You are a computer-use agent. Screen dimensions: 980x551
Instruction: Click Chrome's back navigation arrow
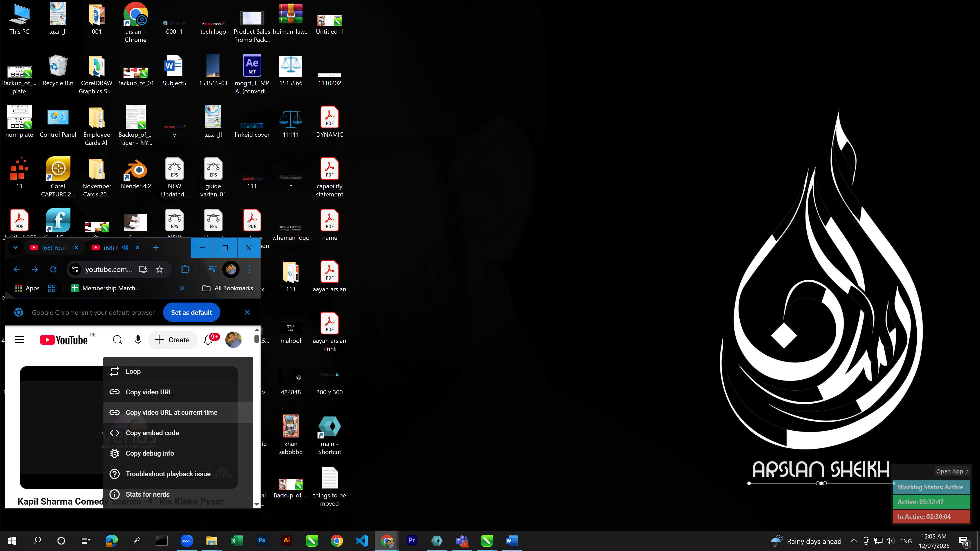click(16, 269)
